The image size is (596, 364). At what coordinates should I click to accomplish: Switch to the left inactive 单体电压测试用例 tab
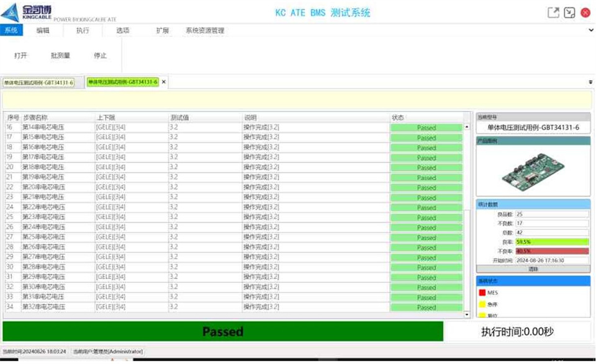coord(38,81)
